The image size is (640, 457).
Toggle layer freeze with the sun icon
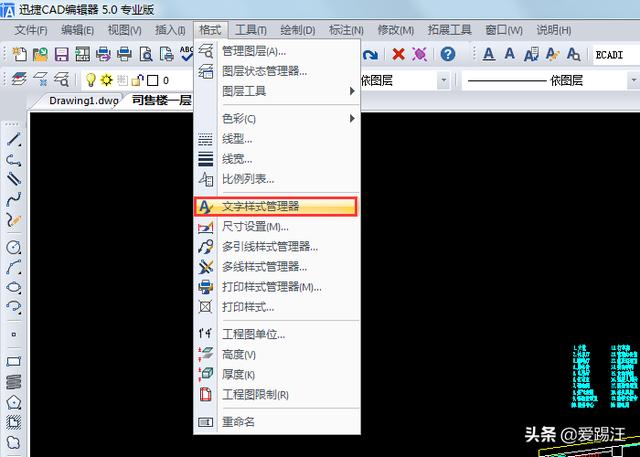click(x=107, y=80)
